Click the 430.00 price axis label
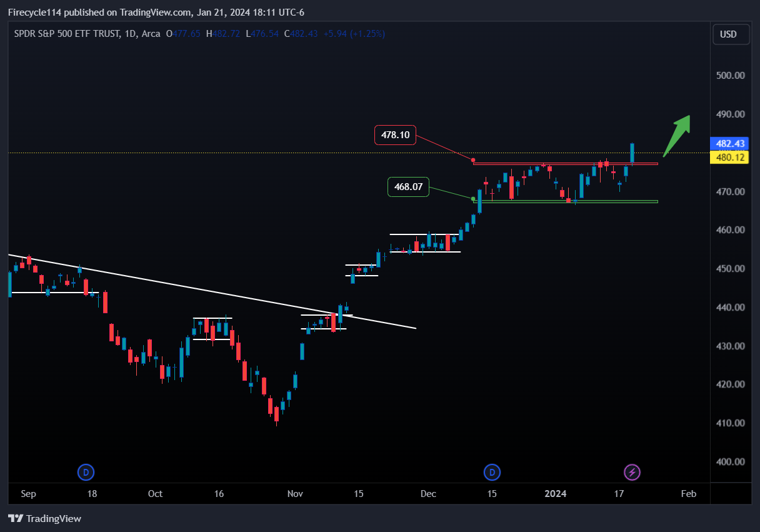The width and height of the screenshot is (760, 532). (731, 346)
